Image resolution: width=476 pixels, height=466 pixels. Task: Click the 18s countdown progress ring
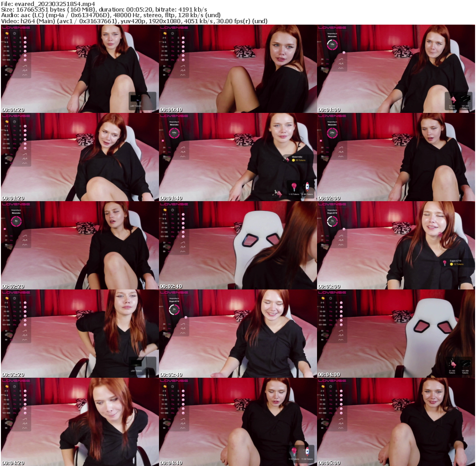point(332,45)
